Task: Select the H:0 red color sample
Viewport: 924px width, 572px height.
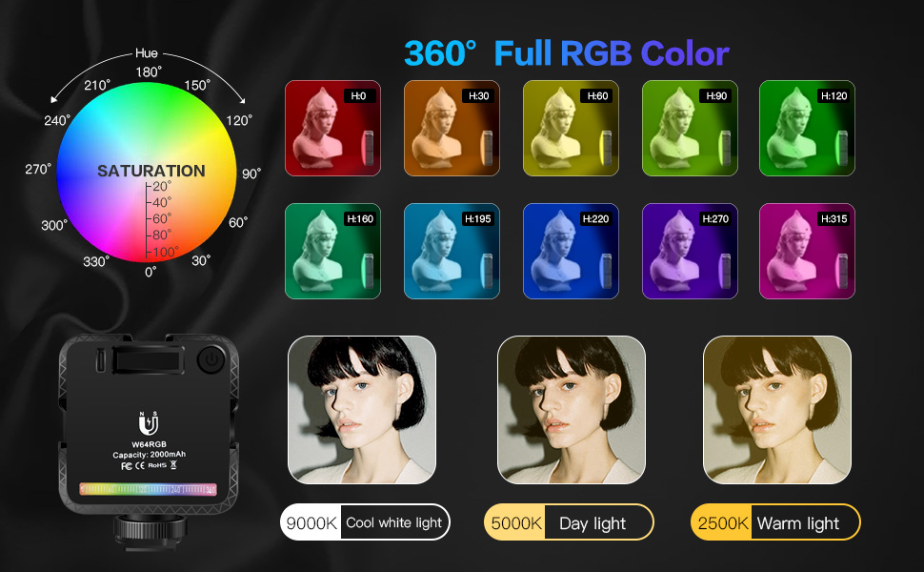Action: point(332,129)
